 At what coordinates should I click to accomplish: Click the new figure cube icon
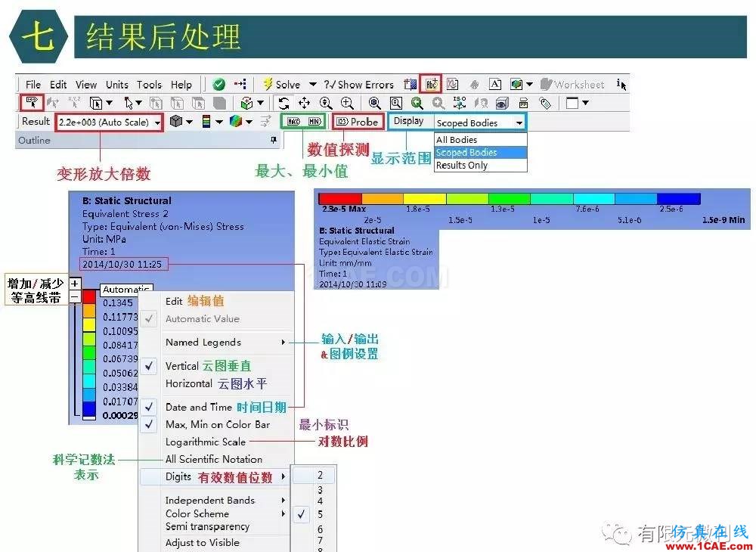(x=516, y=85)
